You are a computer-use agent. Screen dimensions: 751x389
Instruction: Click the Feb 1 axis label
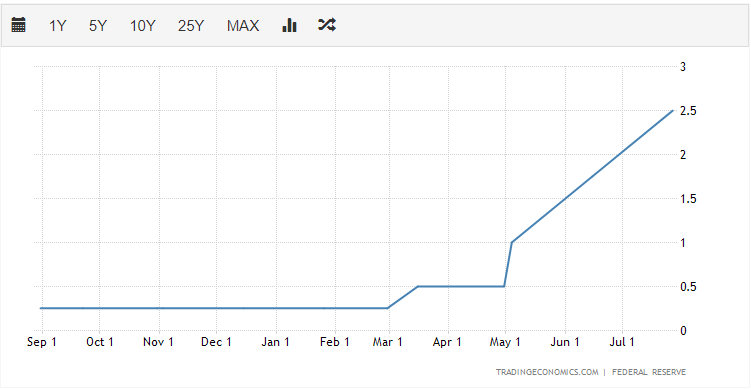(335, 342)
